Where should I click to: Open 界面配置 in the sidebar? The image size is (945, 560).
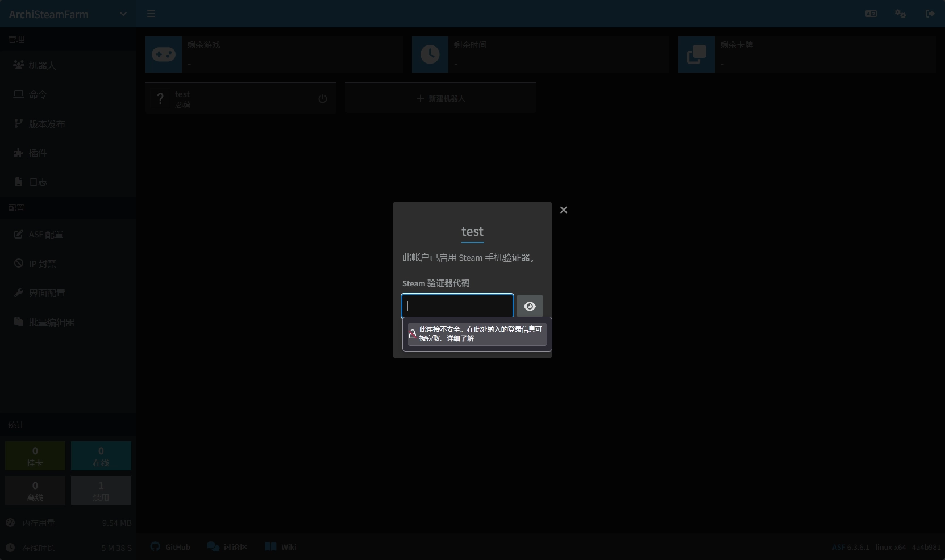point(68,292)
